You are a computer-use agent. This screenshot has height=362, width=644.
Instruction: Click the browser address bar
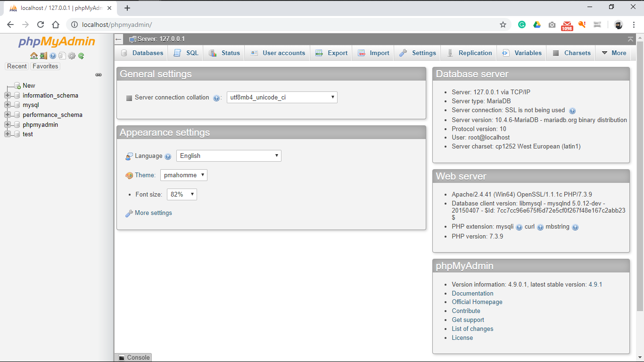click(283, 25)
